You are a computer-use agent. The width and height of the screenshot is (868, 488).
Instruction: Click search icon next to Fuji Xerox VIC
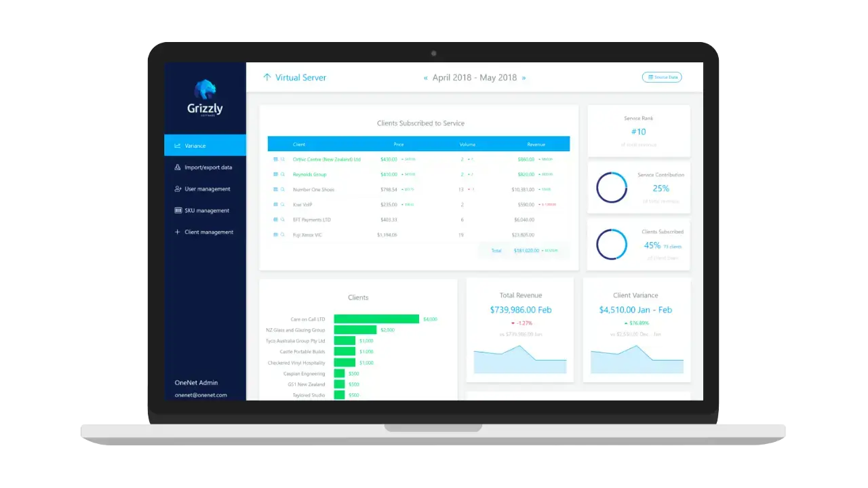pyautogui.click(x=283, y=235)
